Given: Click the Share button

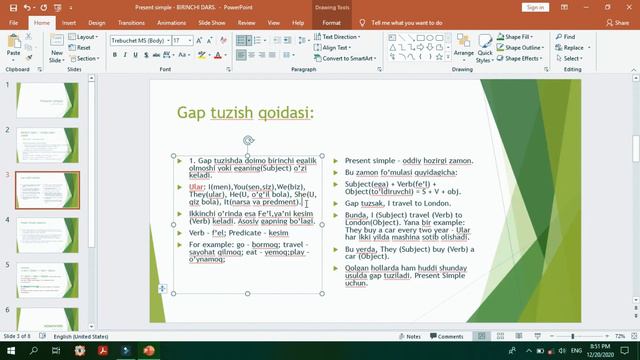Looking at the screenshot, I should coord(618,23).
